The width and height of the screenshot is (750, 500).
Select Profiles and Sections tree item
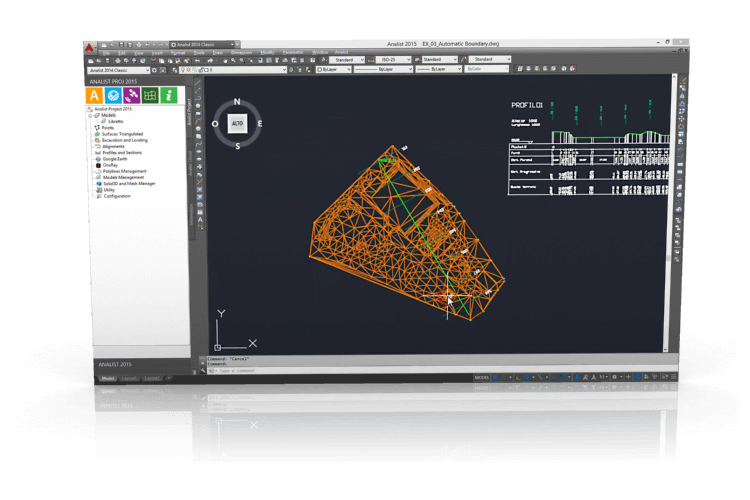(122, 153)
